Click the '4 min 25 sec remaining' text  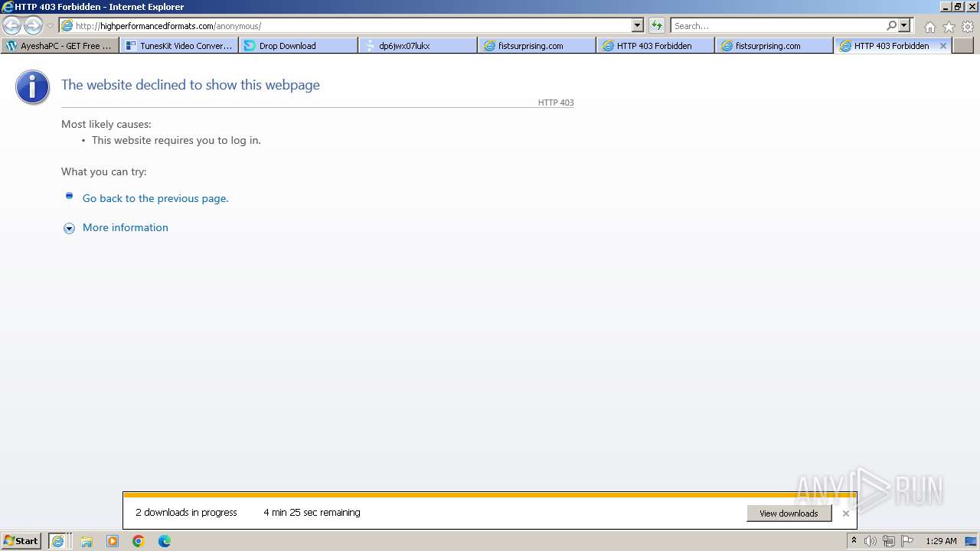tap(312, 513)
